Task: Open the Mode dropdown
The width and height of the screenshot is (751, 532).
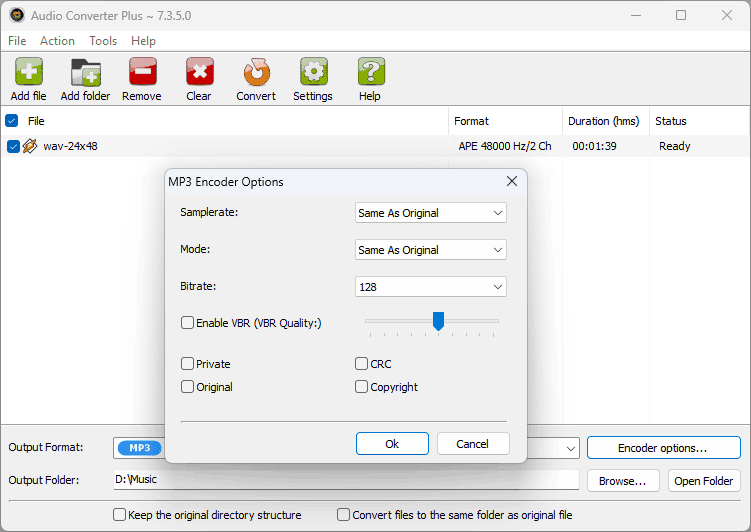Action: 431,249
